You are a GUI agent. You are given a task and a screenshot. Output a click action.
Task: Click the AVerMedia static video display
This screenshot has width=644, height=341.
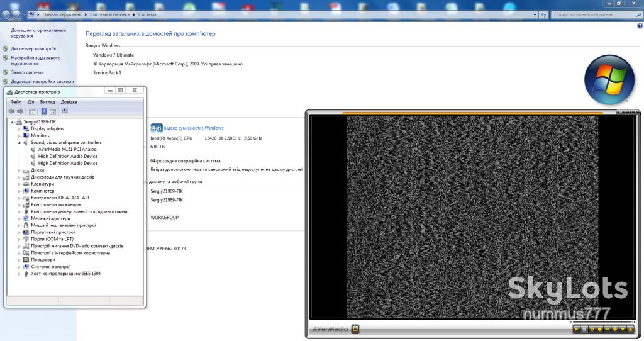(x=472, y=217)
